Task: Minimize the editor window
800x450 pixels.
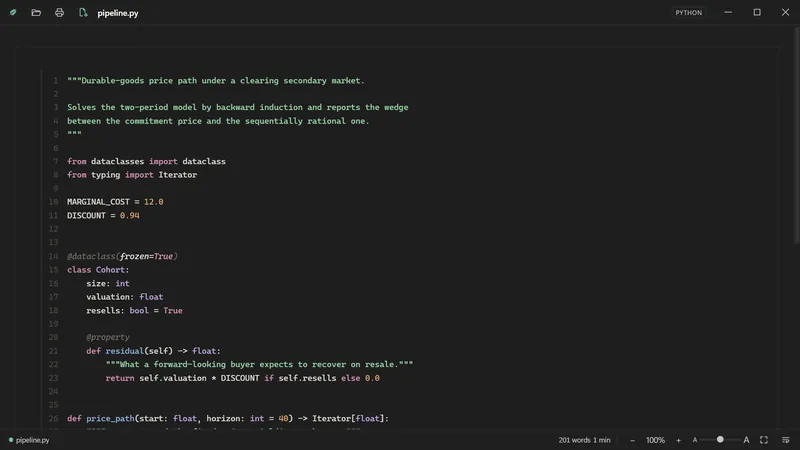Action: click(728, 12)
